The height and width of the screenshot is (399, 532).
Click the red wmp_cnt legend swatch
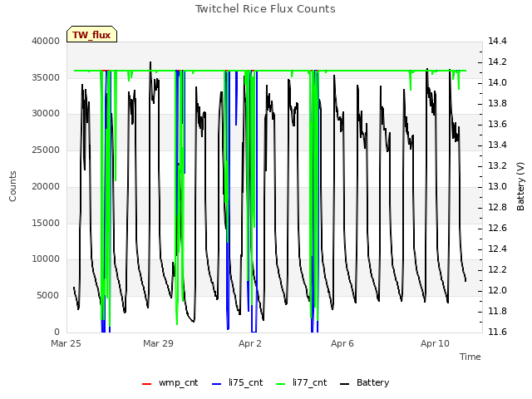tap(146, 384)
